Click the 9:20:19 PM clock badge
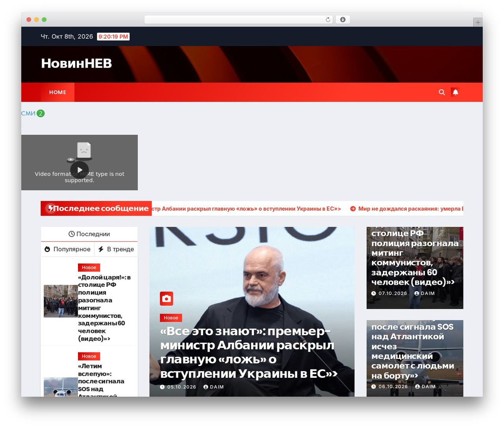The width and height of the screenshot is (504, 427). point(113,37)
